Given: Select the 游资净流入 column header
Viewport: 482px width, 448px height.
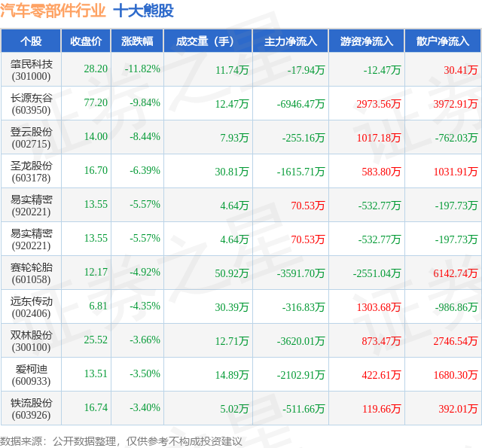Looking at the screenshot, I should tap(367, 41).
